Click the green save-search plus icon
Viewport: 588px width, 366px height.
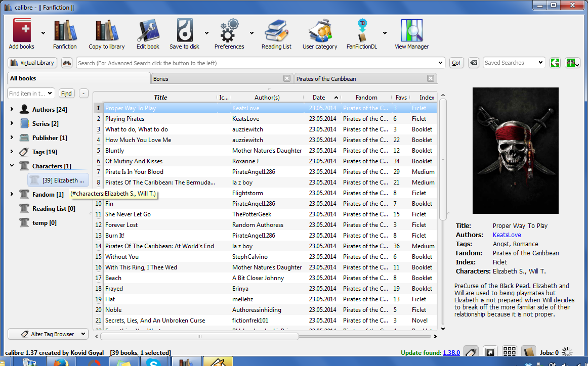pos(572,63)
